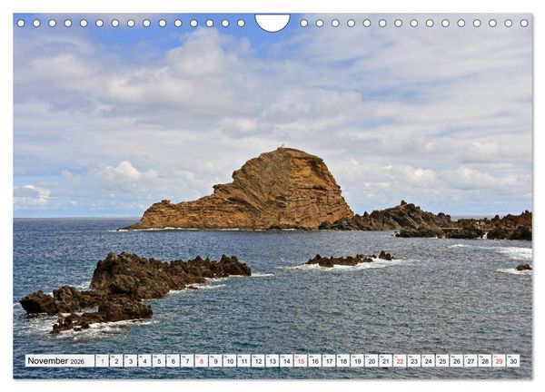Select day 12 in the date row
This screenshot has width=545, height=392.
[258, 361]
